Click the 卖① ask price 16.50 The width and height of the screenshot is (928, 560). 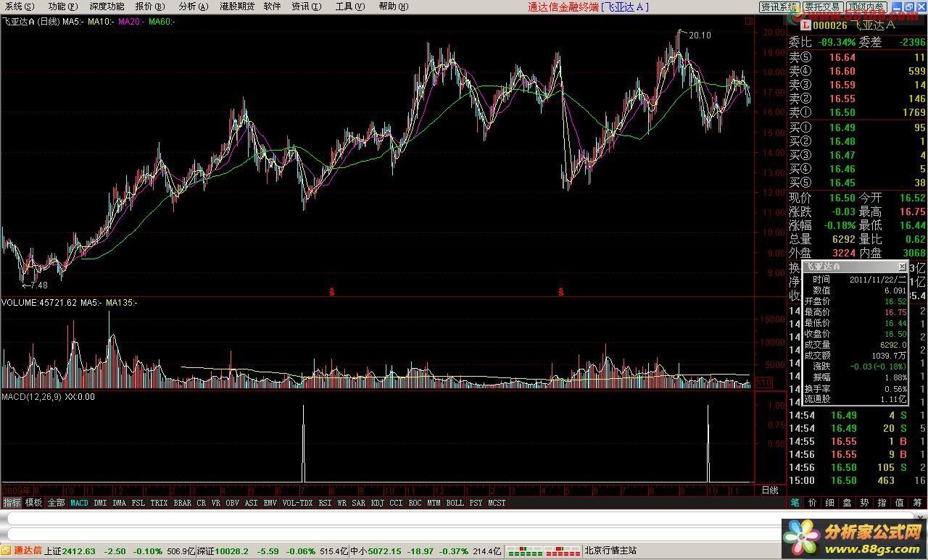click(842, 112)
